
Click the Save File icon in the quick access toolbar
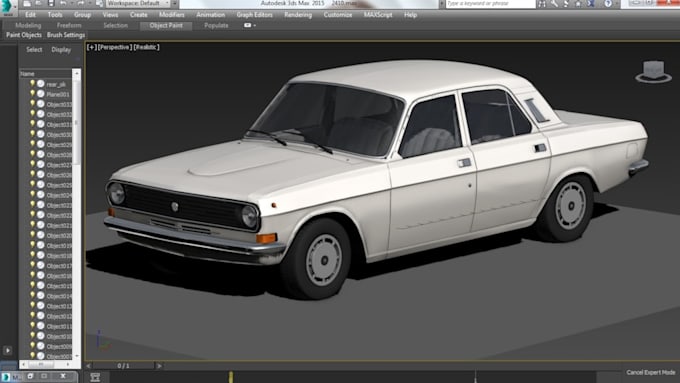[x=51, y=3]
